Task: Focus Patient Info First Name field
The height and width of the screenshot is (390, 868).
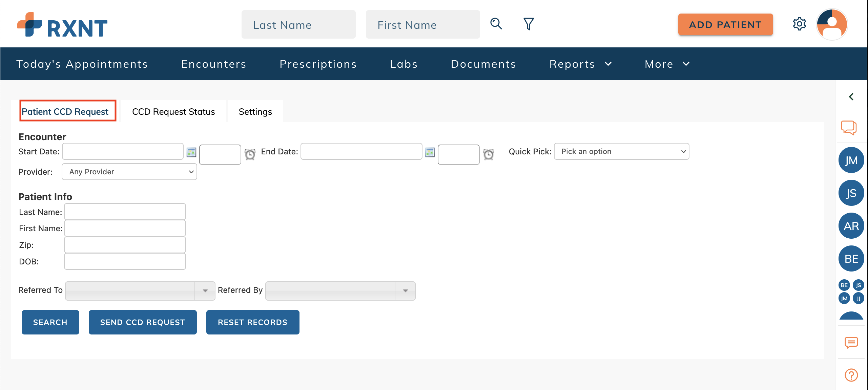Action: point(125,228)
